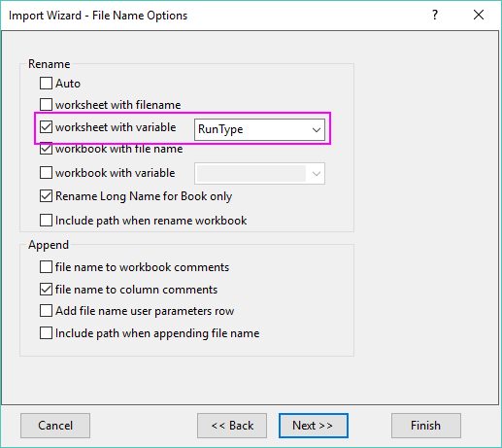Close the Import Wizard dialog
Viewport: 502px width, 448px height.
coord(479,15)
